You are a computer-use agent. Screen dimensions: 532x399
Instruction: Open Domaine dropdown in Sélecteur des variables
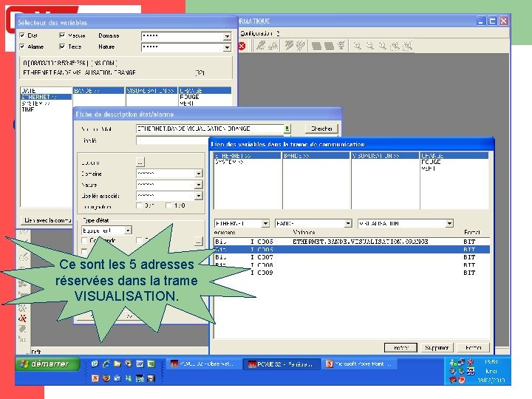click(x=227, y=36)
